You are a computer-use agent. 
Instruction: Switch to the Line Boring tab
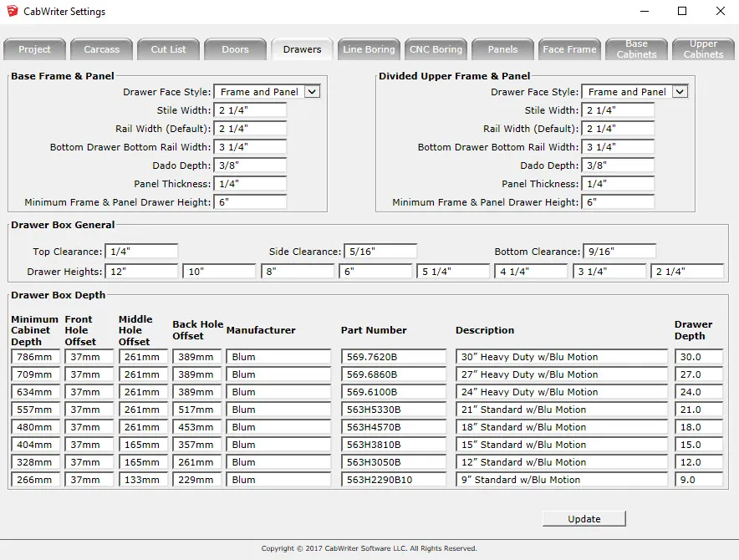click(x=369, y=49)
